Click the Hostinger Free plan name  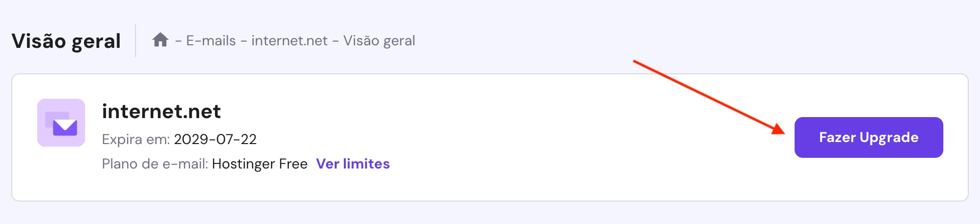point(260,164)
